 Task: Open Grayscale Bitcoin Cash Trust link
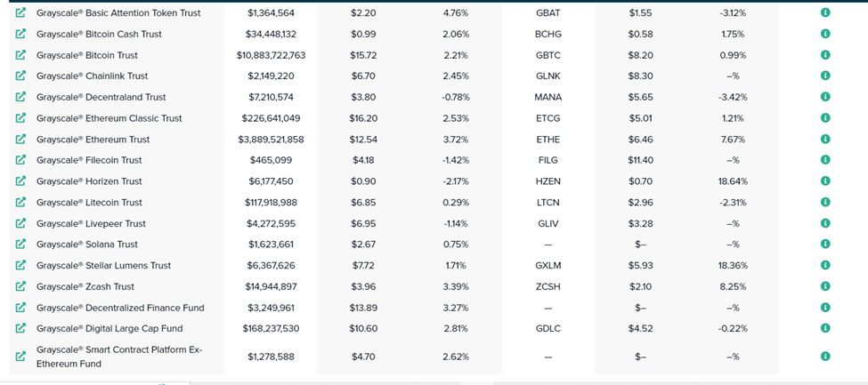click(99, 35)
